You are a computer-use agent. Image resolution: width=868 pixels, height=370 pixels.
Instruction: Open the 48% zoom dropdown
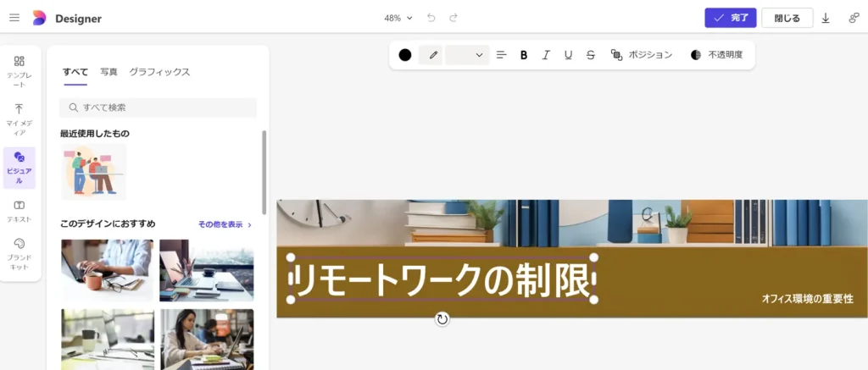point(398,18)
